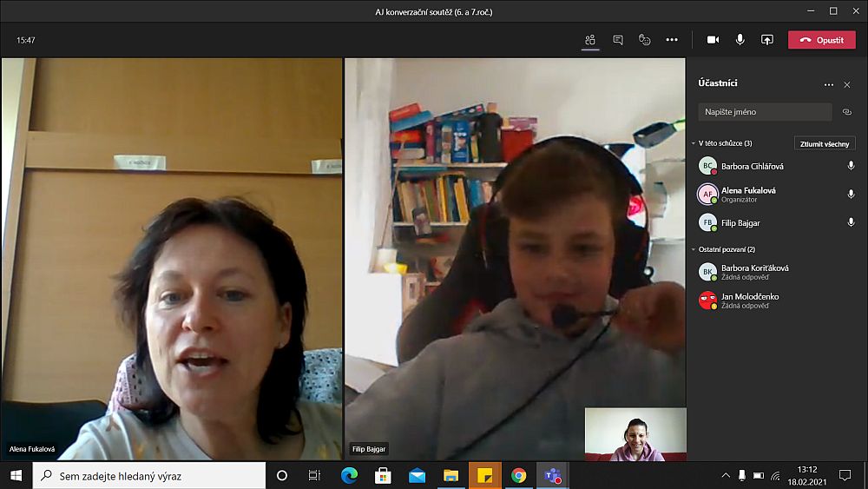Open more actions menu in meeting toolbar
Image resolution: width=868 pixels, height=489 pixels.
click(671, 40)
